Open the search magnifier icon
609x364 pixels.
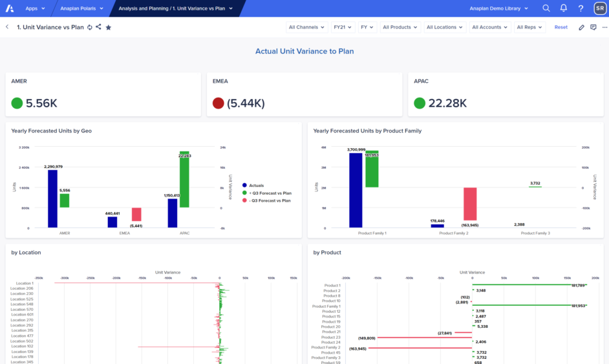coord(546,8)
